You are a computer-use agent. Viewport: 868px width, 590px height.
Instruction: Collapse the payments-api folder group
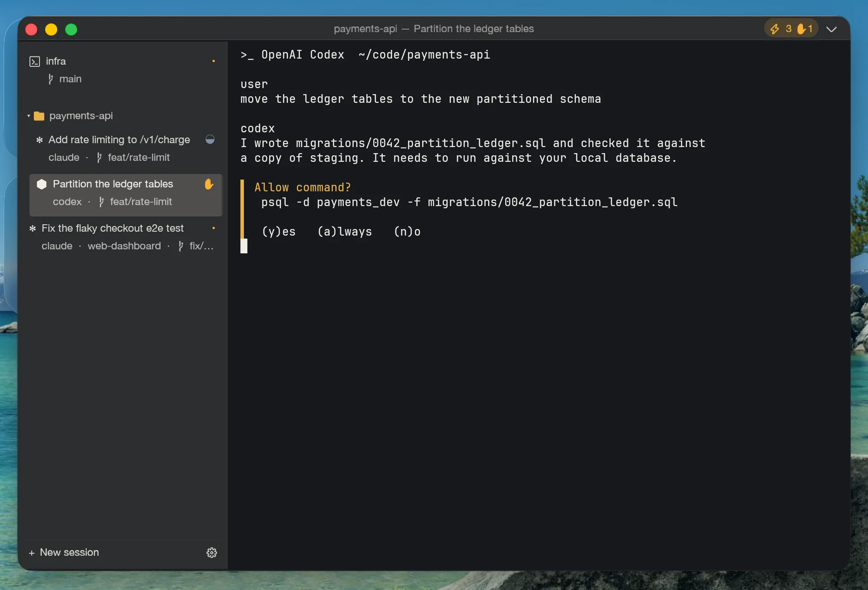[x=29, y=116]
